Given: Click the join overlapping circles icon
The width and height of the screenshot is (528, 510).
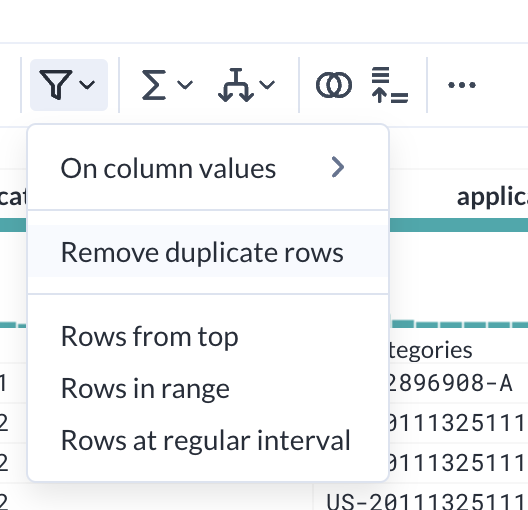Looking at the screenshot, I should tap(334, 85).
